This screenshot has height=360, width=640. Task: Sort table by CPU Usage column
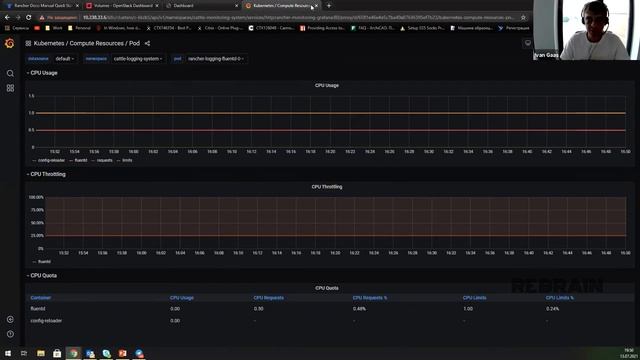point(182,298)
